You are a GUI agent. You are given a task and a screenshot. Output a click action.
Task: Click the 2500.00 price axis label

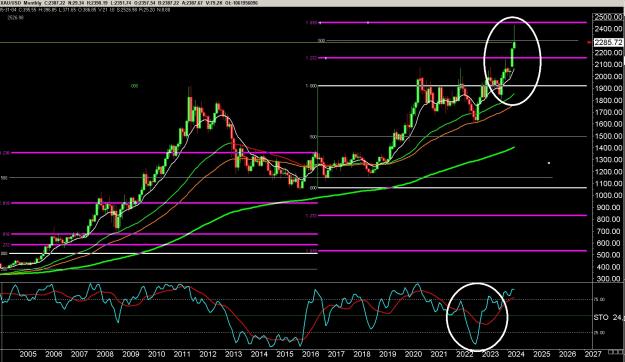[x=608, y=17]
